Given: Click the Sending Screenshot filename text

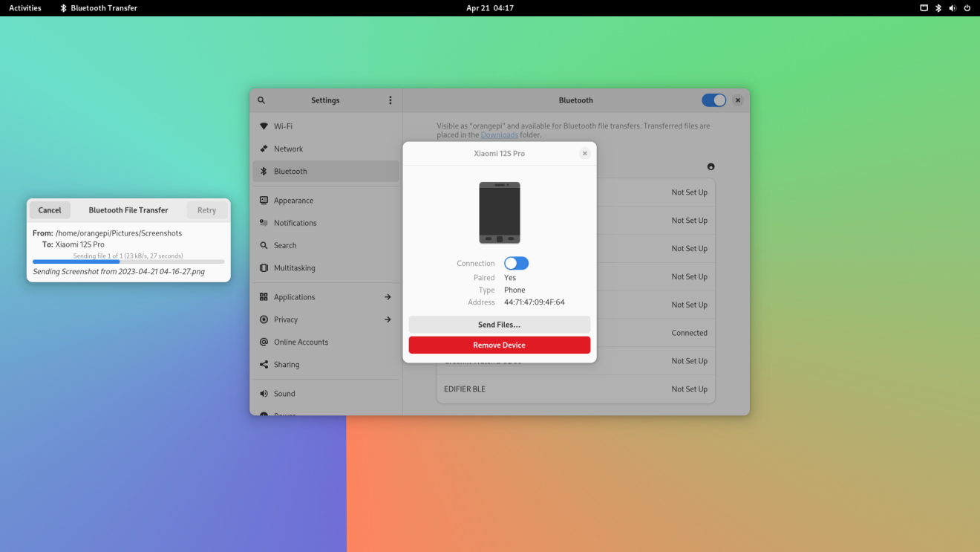Looking at the screenshot, I should pyautogui.click(x=119, y=272).
